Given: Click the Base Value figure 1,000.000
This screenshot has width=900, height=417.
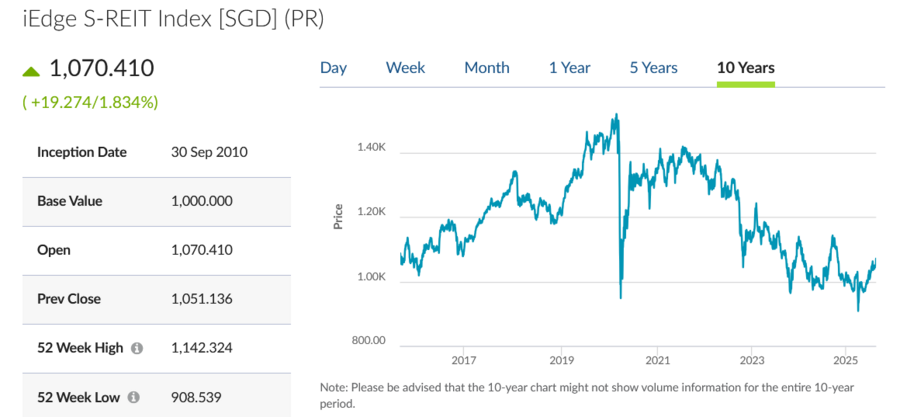Looking at the screenshot, I should pos(202,201).
